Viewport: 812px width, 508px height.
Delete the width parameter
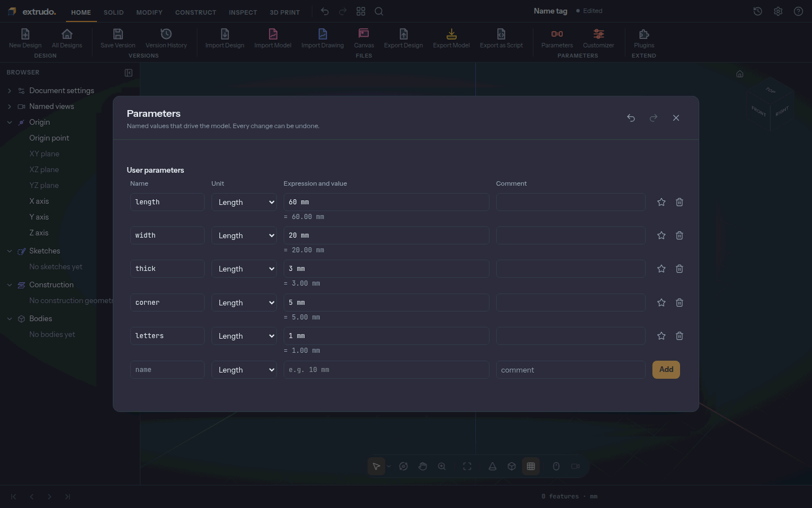[679, 235]
